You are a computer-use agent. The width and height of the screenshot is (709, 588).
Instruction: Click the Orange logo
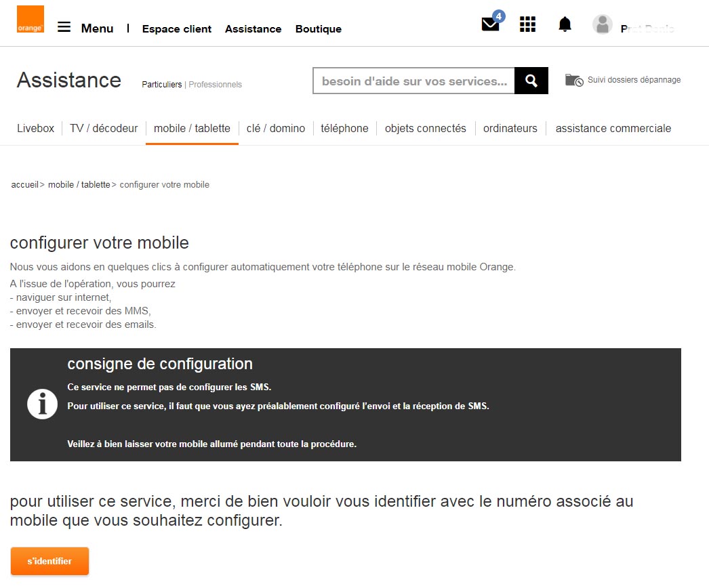pyautogui.click(x=31, y=19)
